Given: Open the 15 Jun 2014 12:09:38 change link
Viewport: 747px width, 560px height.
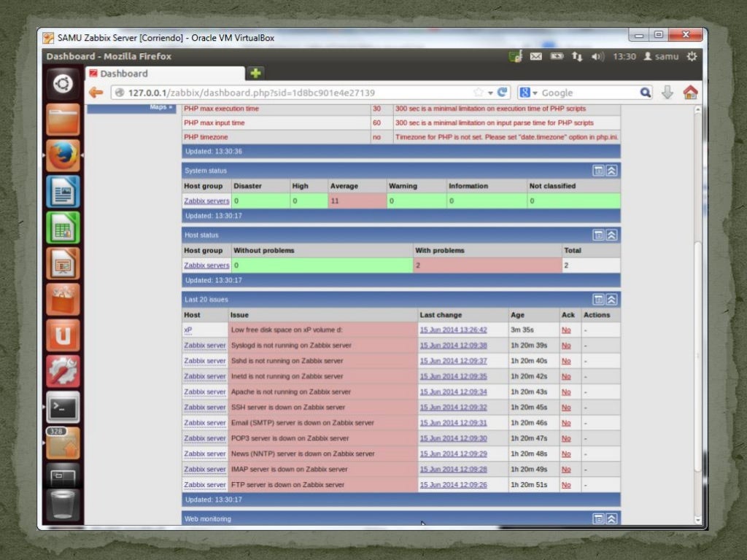Looking at the screenshot, I should (453, 346).
